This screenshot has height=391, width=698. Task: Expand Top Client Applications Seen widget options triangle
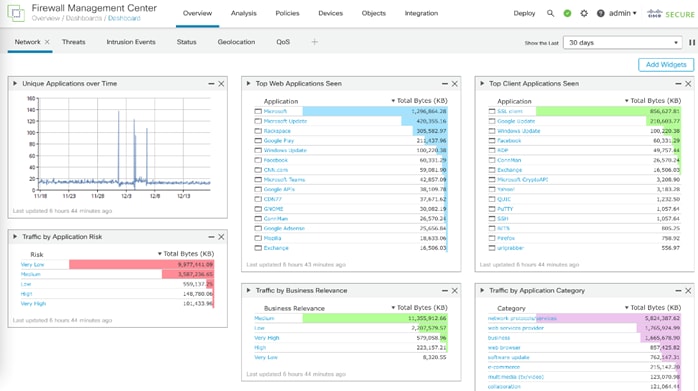482,83
